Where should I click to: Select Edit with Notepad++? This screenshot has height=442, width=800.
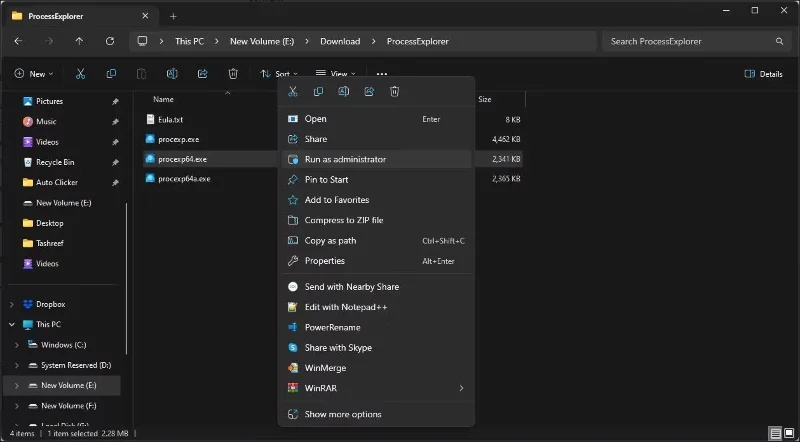(x=377, y=307)
